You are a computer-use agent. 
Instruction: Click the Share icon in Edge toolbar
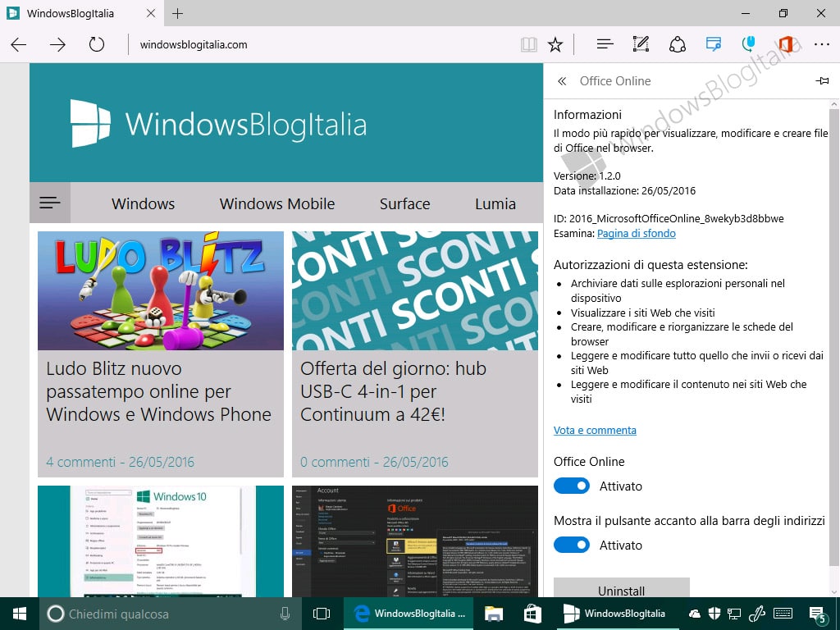coord(678,44)
